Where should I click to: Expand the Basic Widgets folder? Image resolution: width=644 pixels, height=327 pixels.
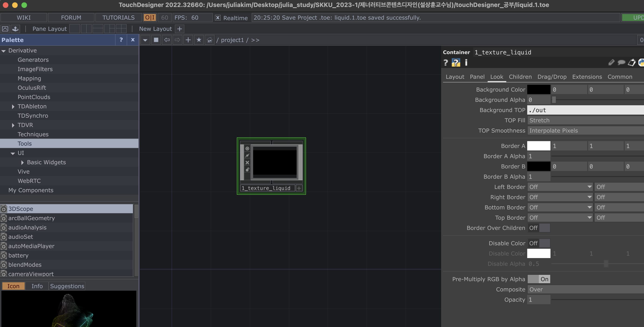pos(23,162)
